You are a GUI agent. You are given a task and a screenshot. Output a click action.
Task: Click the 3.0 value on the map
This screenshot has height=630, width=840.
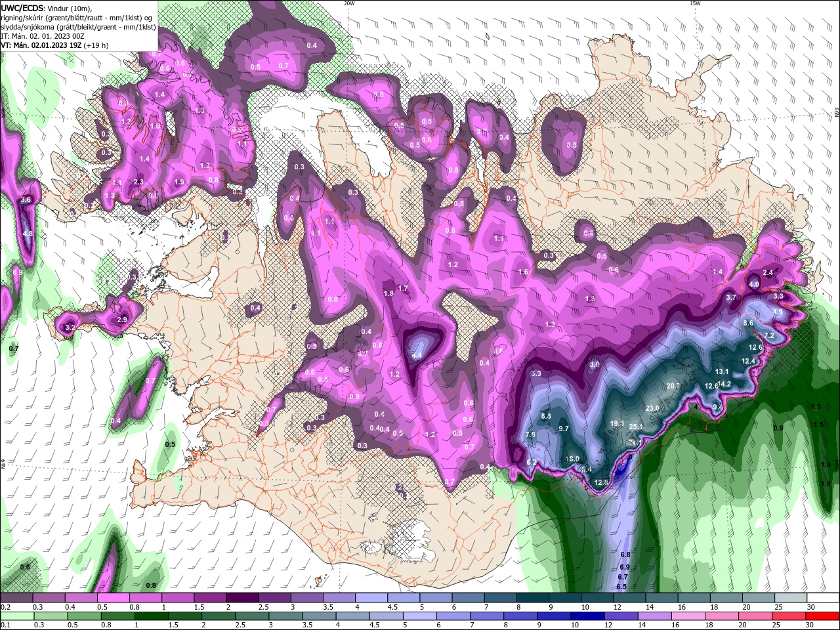pyautogui.click(x=595, y=364)
